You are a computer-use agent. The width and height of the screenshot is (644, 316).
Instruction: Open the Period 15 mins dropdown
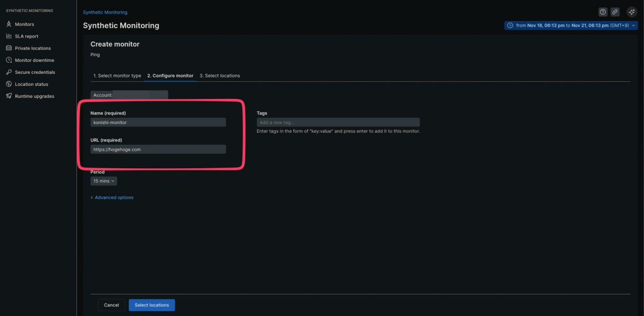(104, 181)
